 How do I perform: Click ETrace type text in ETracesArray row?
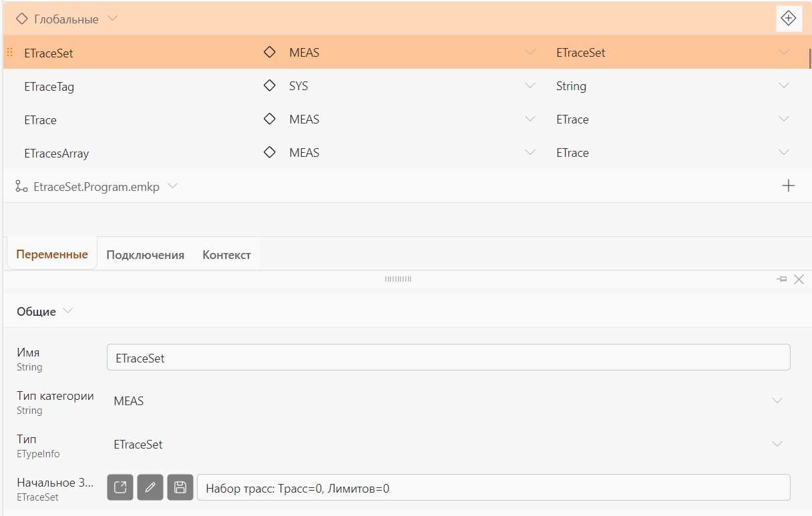click(572, 152)
